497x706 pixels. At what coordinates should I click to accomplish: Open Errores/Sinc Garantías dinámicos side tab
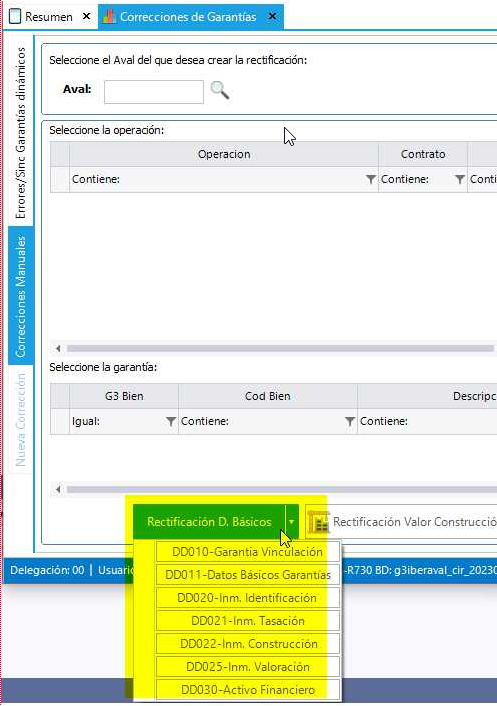[x=20, y=132]
